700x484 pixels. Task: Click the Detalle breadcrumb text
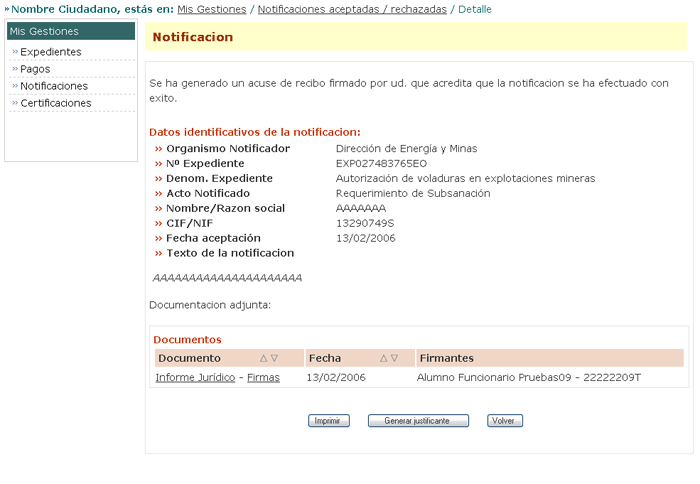(475, 9)
